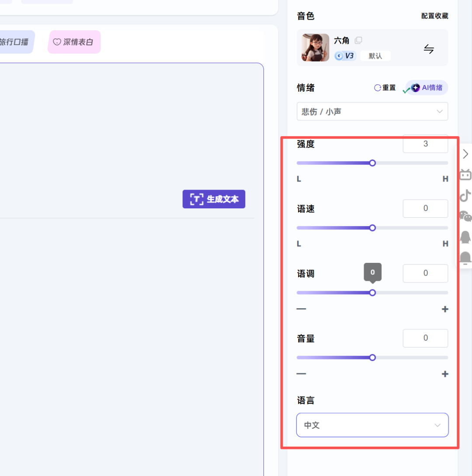Copy the voice name 六角
472x476 pixels.
[x=358, y=40]
